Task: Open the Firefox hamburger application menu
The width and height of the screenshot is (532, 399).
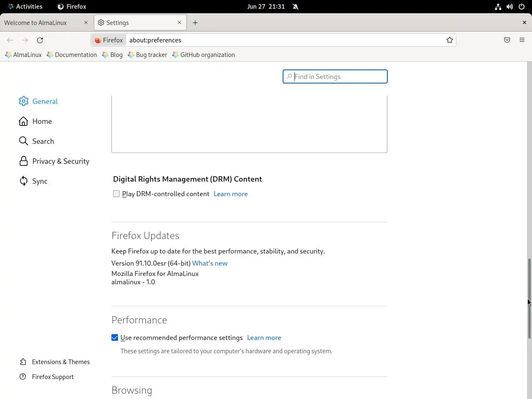Action: 522,40
